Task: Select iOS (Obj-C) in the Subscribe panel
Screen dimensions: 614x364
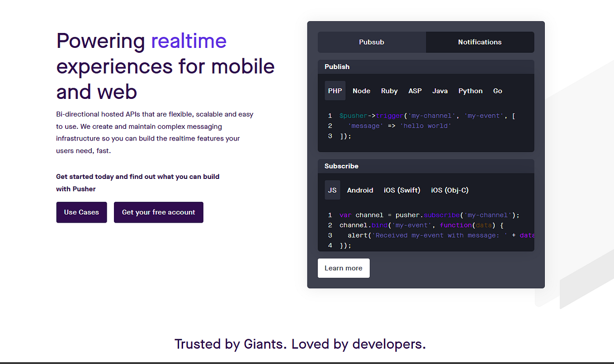Action: pyautogui.click(x=449, y=190)
